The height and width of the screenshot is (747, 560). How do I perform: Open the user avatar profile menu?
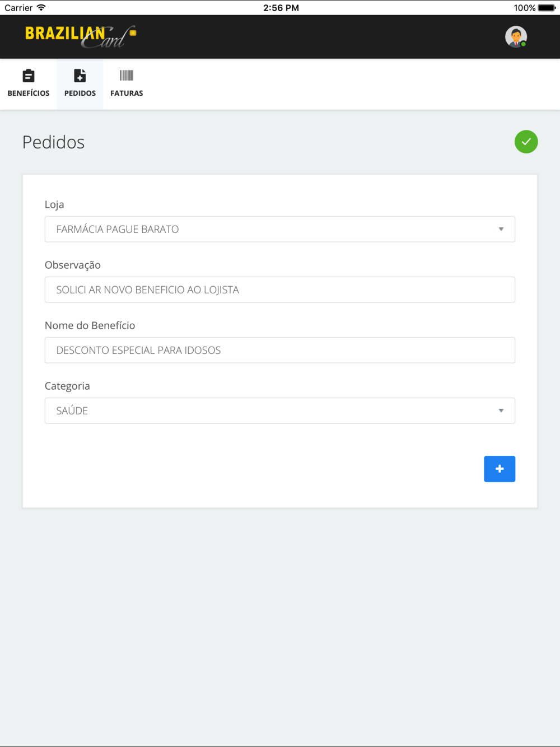point(516,37)
